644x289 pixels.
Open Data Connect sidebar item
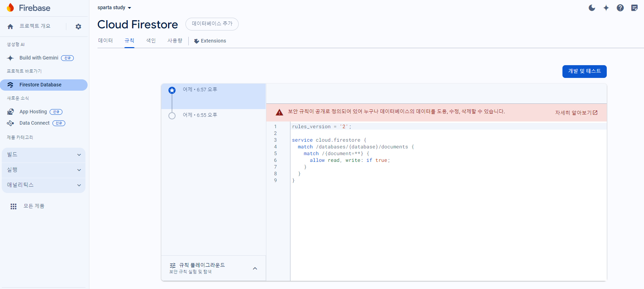(x=44, y=123)
